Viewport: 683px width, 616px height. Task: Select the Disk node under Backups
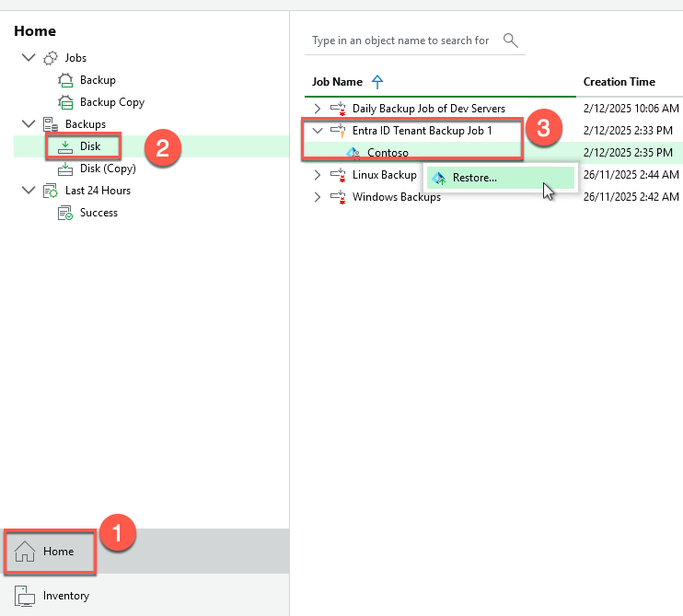pos(89,146)
